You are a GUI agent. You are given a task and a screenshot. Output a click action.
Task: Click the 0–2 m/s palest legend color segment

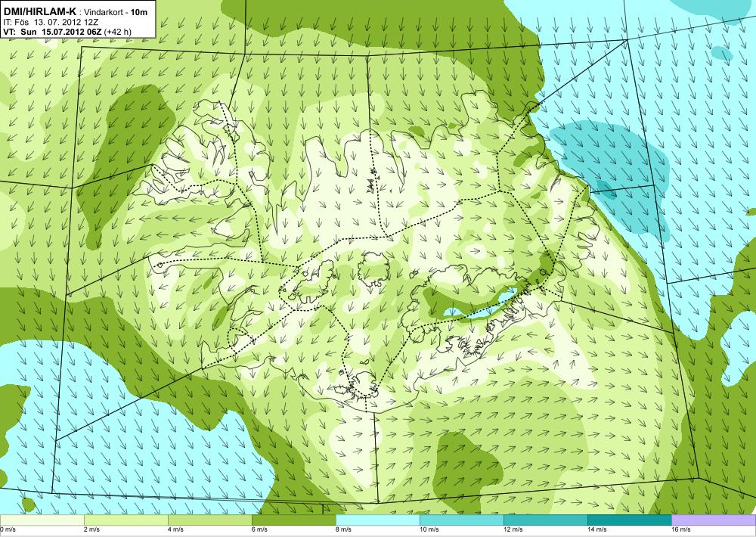click(x=42, y=520)
